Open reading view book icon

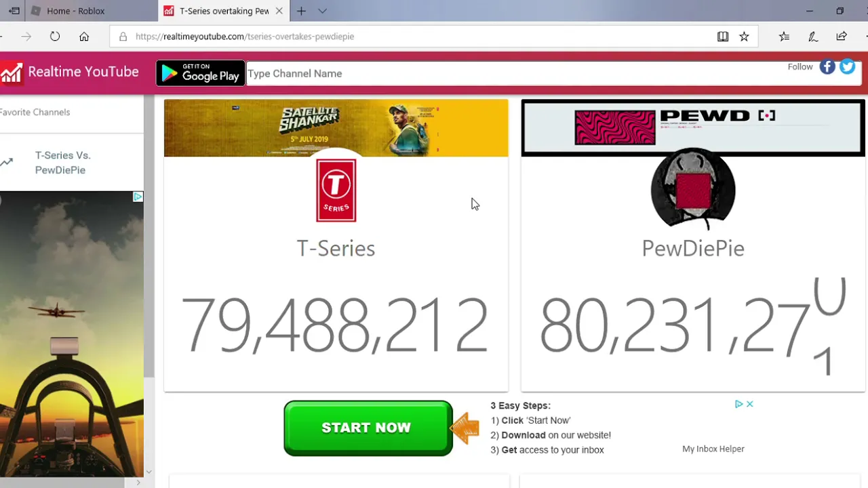coord(723,37)
